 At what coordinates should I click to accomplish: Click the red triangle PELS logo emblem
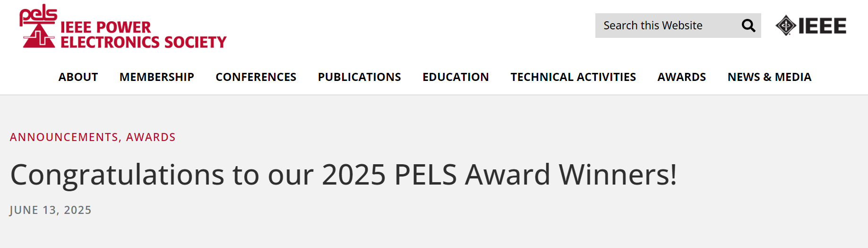(x=39, y=36)
